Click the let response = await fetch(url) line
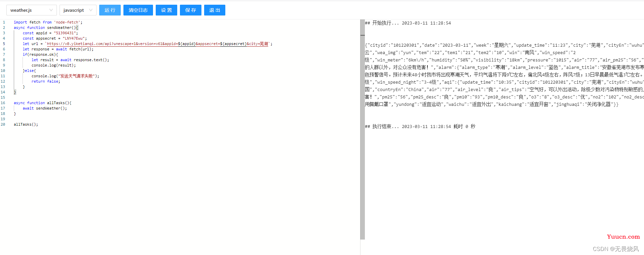The height and width of the screenshot is (255, 644). [58, 49]
